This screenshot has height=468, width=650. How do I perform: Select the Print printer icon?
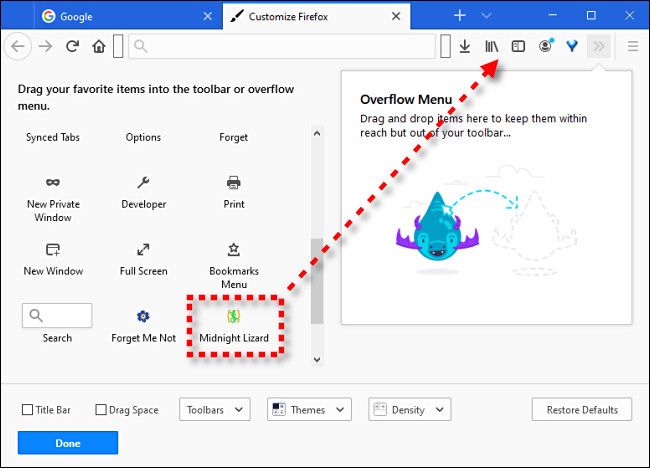234,182
